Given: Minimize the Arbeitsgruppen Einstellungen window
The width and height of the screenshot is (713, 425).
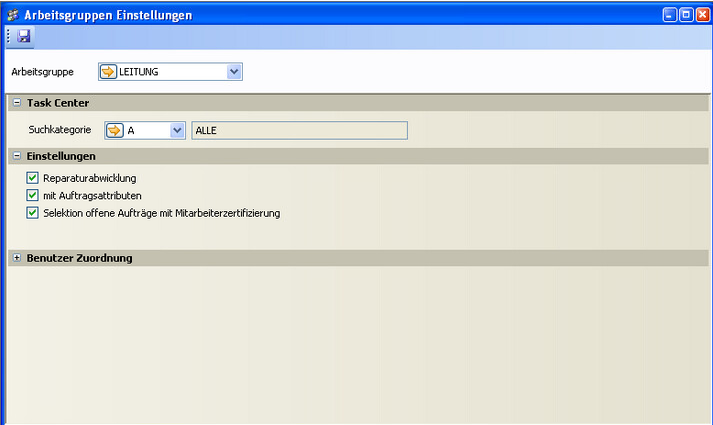Looking at the screenshot, I should (x=669, y=15).
